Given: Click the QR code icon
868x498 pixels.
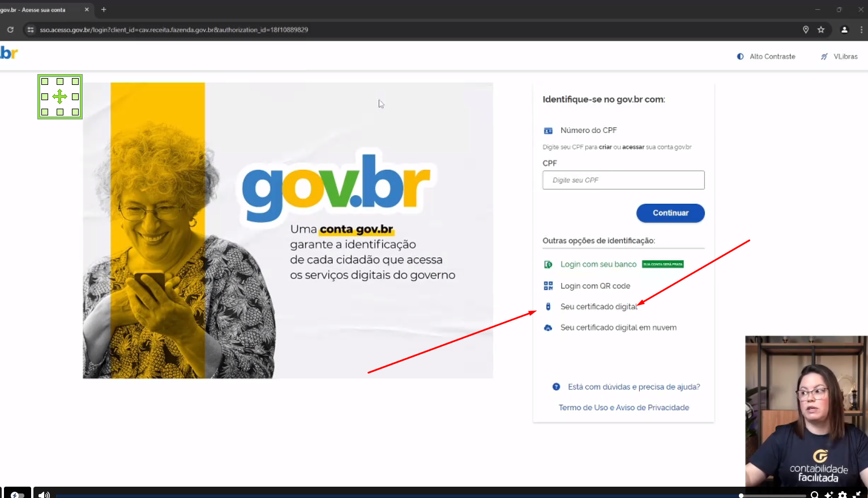Looking at the screenshot, I should pyautogui.click(x=548, y=286).
